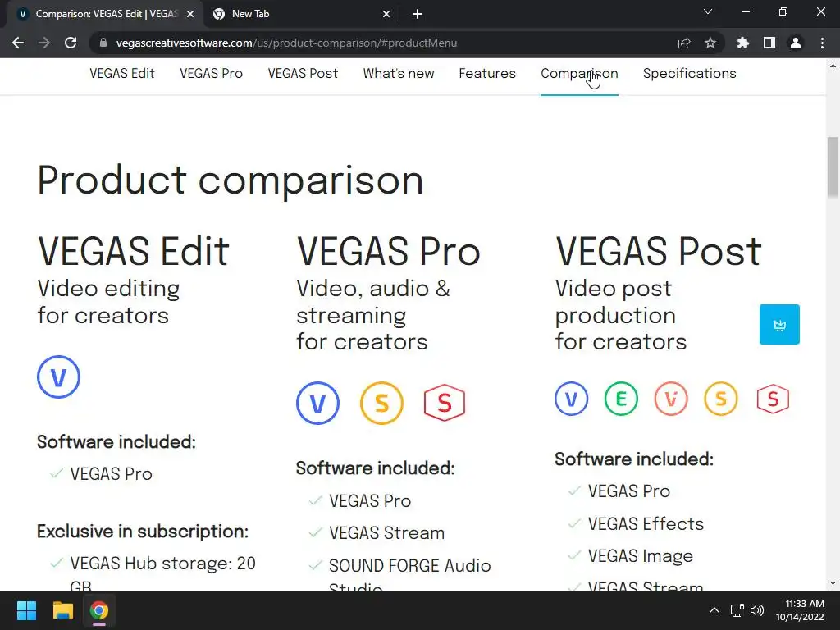This screenshot has height=630, width=840.
Task: Open the volume control in system tray
Action: [757, 610]
